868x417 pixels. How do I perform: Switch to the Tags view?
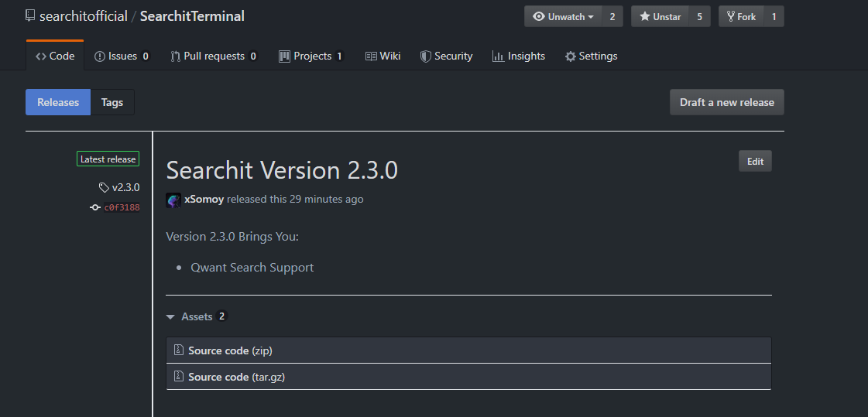(112, 102)
